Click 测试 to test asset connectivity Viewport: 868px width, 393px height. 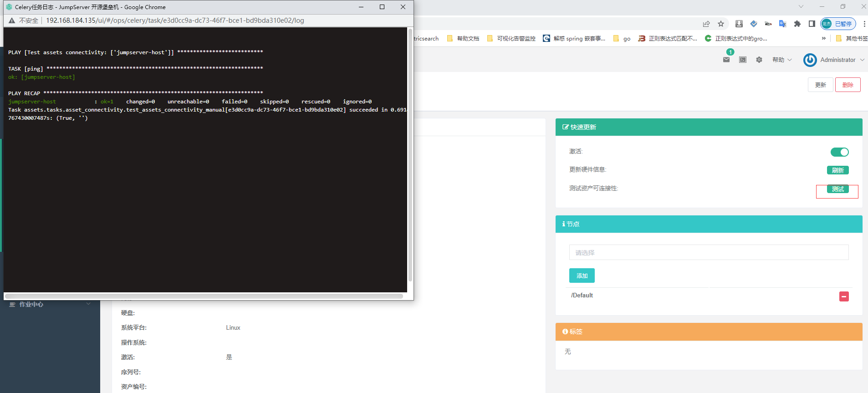pos(837,189)
